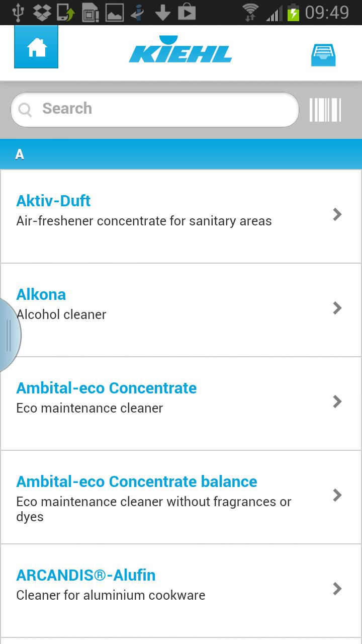Expand Alkona chevron arrow
The width and height of the screenshot is (362, 644).
coord(337,308)
